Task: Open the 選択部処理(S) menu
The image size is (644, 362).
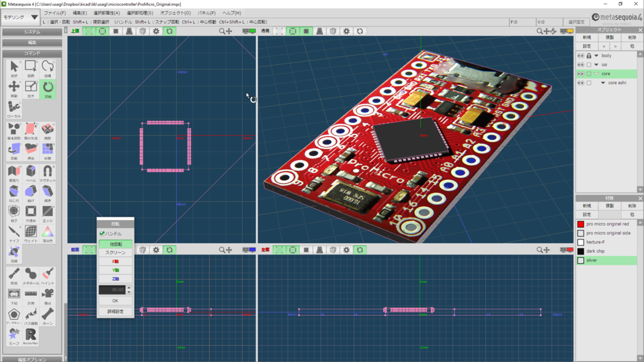Action: click(140, 13)
